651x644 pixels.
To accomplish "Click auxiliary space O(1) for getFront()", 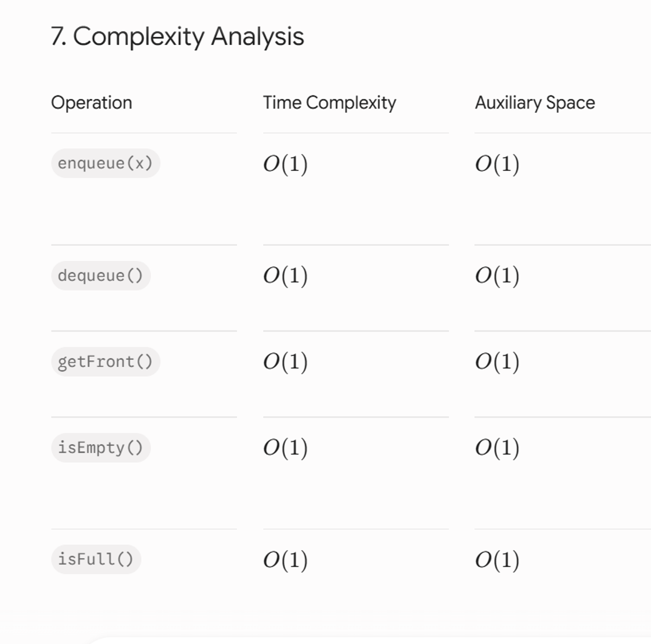I will pos(497,362).
